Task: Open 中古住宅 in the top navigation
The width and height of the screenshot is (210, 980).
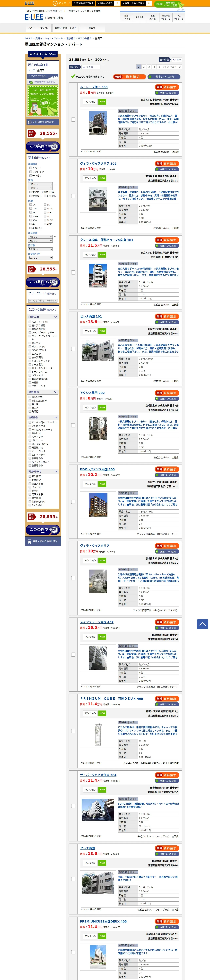Action: coord(140,17)
